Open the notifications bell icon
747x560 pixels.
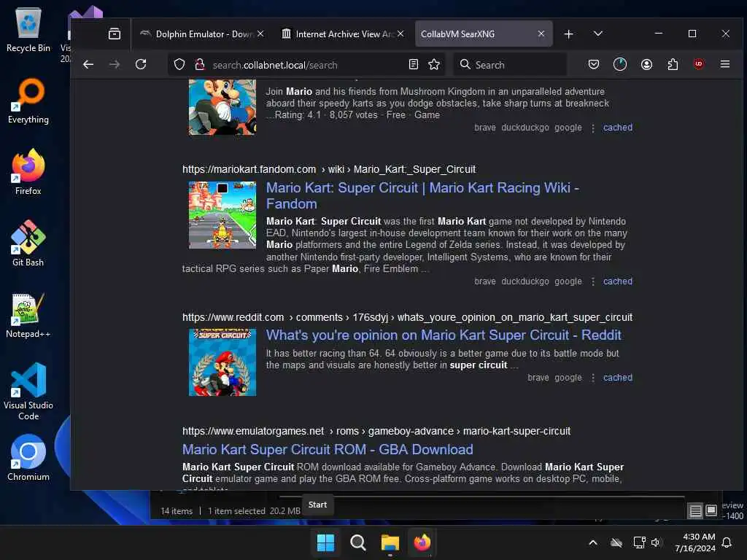[727, 542]
